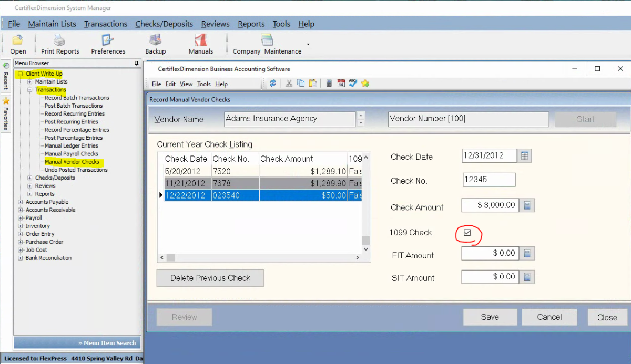This screenshot has height=364, width=631.
Task: Click the refresh icon in the accounting toolbar
Action: pyautogui.click(x=272, y=83)
